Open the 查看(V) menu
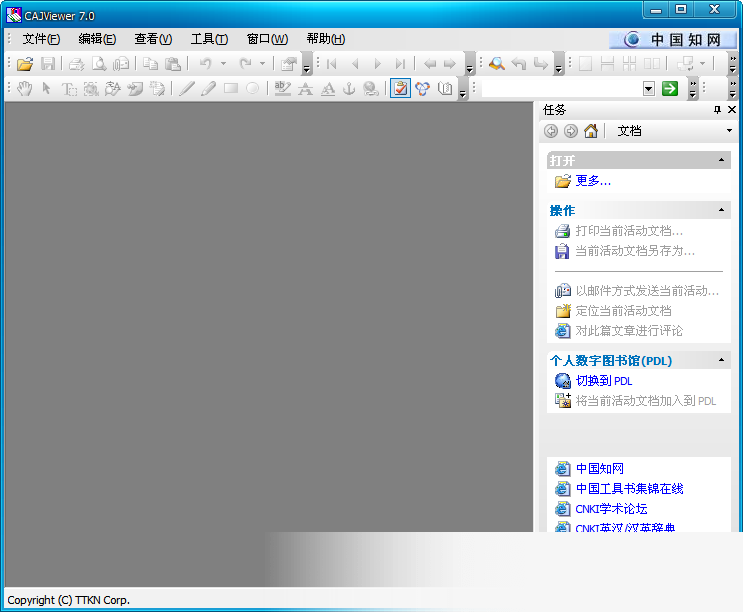Screen dimensions: 743x612 [x=153, y=39]
